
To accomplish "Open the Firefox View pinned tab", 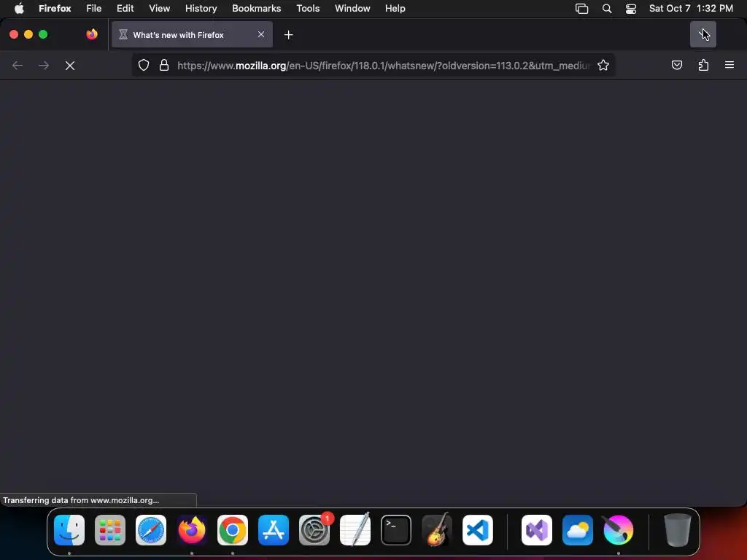I will click(x=92, y=34).
